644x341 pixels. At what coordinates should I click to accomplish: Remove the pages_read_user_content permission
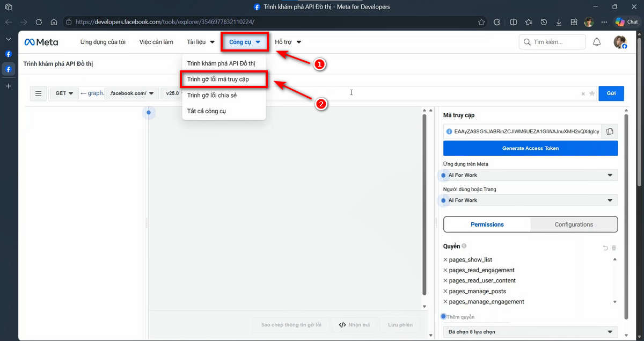coord(445,281)
